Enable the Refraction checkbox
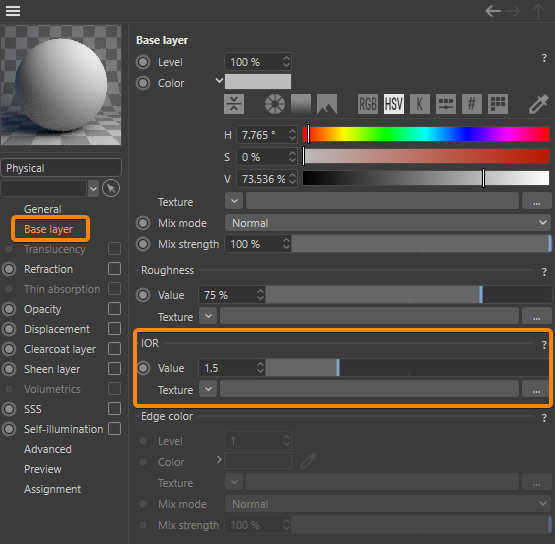The height and width of the screenshot is (544, 555). pyautogui.click(x=114, y=269)
